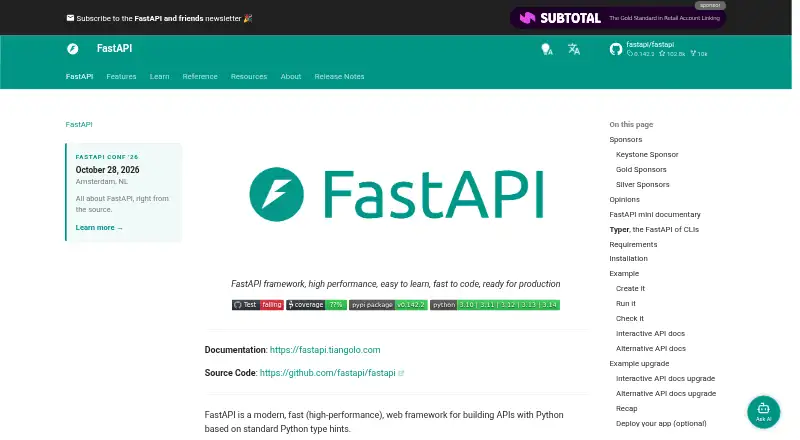Open the github.com/fastapi/fastapi source link
This screenshot has height=440, width=800.
click(328, 373)
